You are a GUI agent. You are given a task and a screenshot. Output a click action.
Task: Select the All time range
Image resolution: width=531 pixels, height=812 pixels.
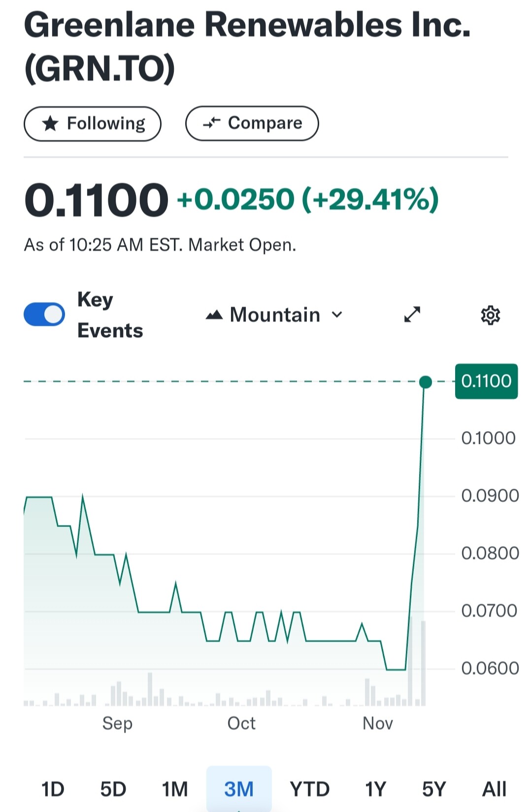494,789
